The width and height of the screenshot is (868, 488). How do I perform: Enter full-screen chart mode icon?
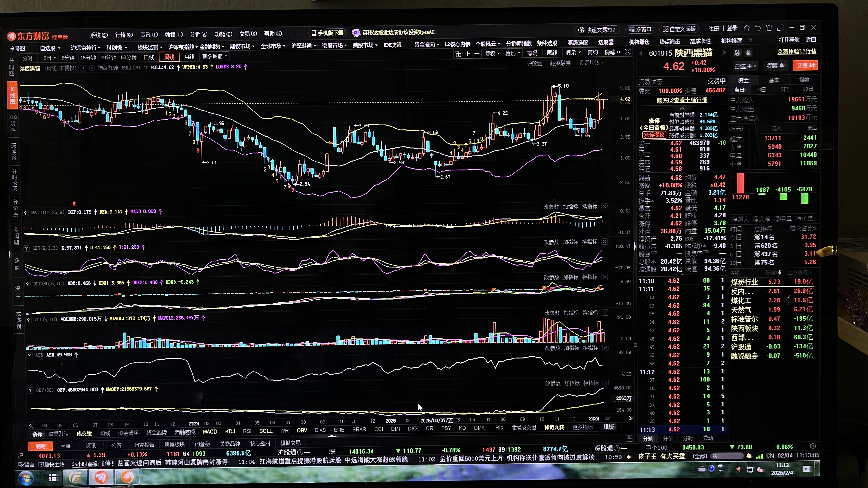click(627, 52)
